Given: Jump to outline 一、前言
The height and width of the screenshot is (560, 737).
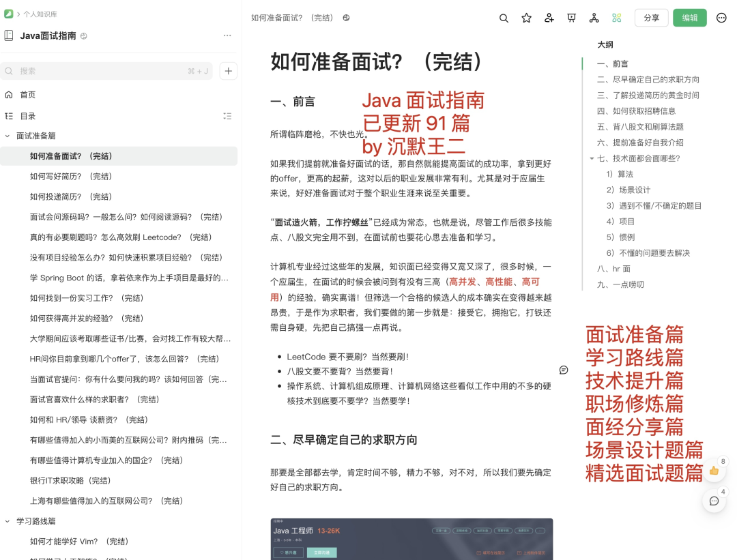Looking at the screenshot, I should click(612, 64).
